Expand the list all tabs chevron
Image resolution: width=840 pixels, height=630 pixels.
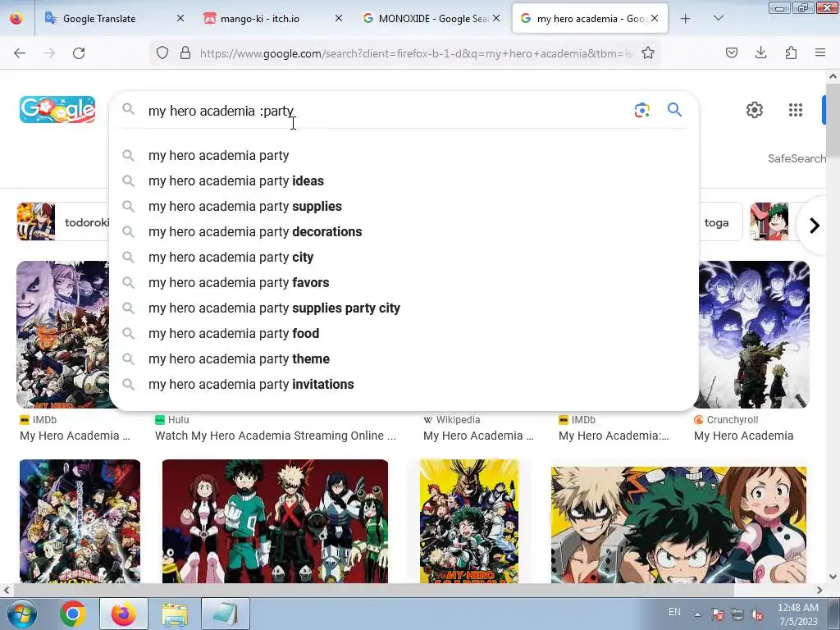pos(719,18)
